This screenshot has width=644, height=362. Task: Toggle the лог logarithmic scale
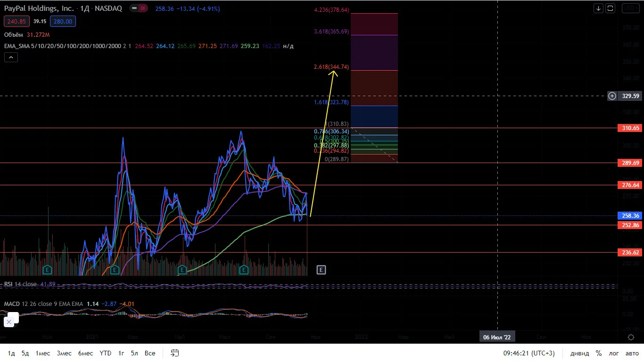coord(614,353)
